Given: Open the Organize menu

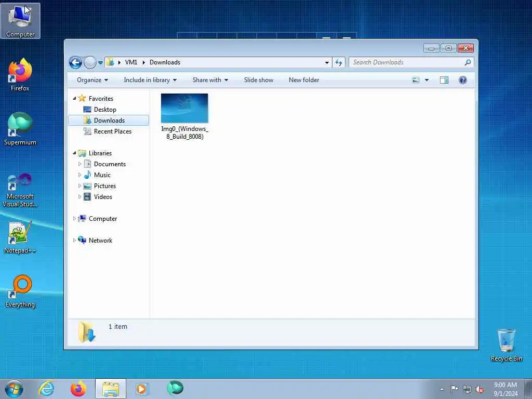Looking at the screenshot, I should click(92, 80).
